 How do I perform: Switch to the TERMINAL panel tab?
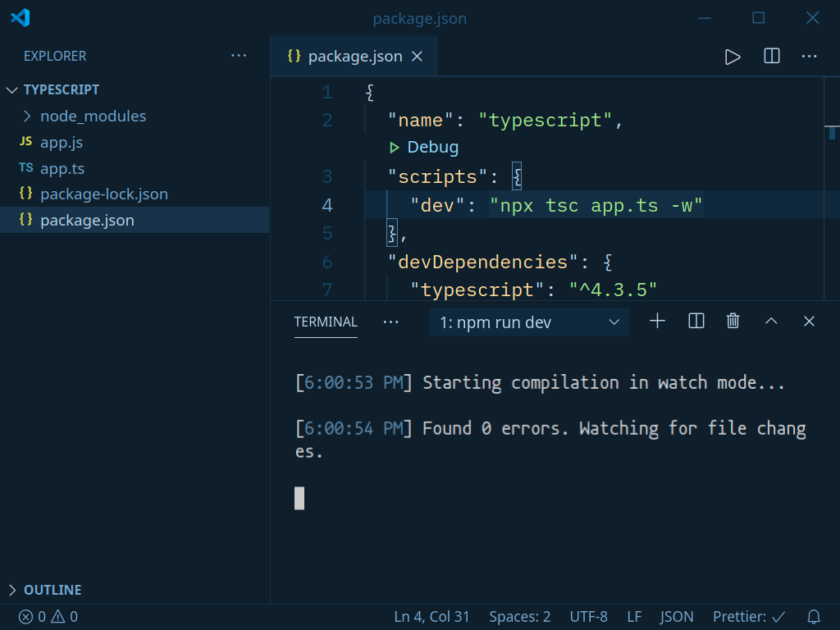325,322
